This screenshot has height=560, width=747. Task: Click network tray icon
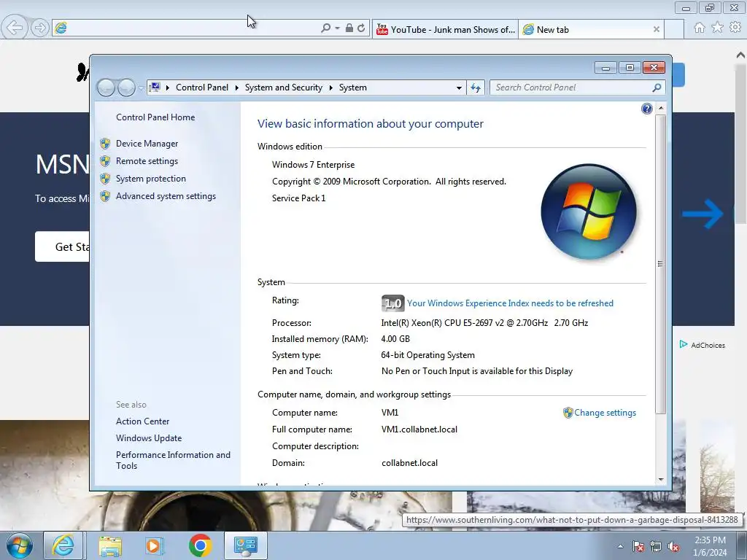tap(656, 546)
